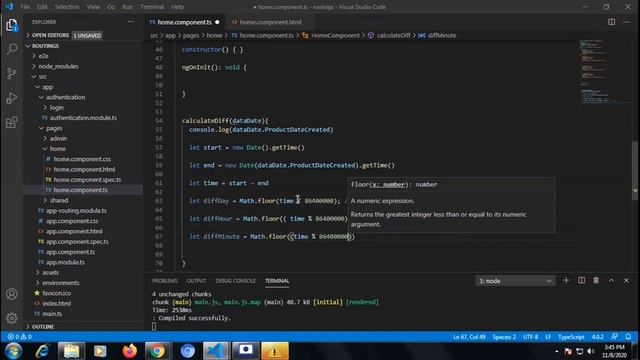Open the Run and Debug view
Image resolution: width=640 pixels, height=360 pixels.
click(x=12, y=98)
